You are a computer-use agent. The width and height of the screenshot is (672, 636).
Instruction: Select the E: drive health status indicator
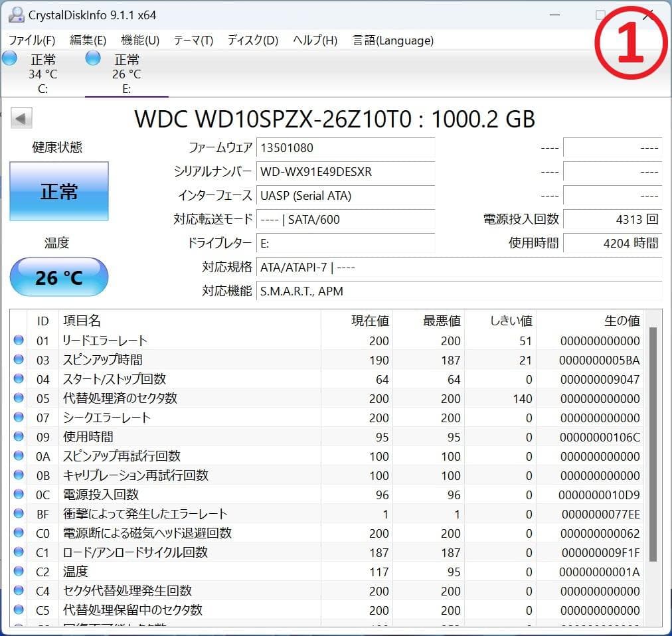pyautogui.click(x=92, y=58)
